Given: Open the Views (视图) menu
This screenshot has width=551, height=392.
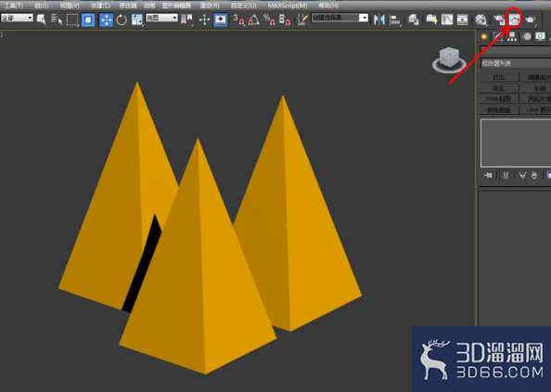Looking at the screenshot, I should click(70, 6).
